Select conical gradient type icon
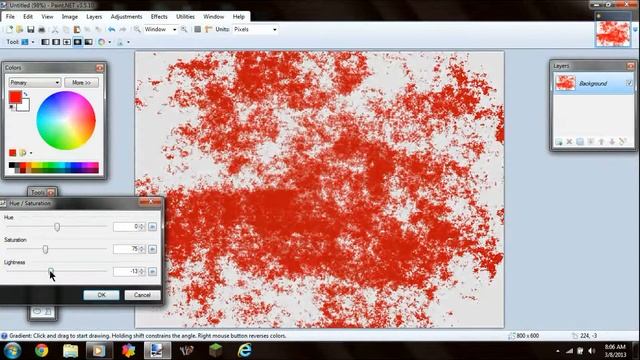 [88, 42]
